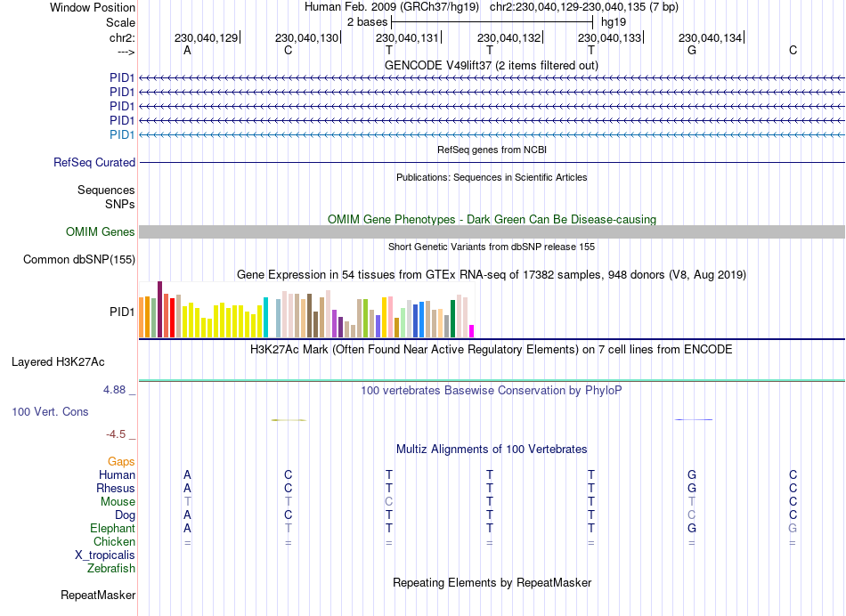Screen dimensions: 846x616
Task: Click the orange Gaps label
Action: 121,462
